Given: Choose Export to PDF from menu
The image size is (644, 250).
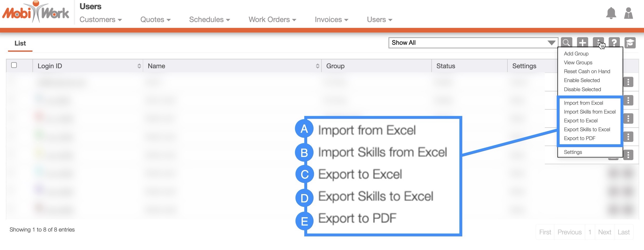Looking at the screenshot, I should coord(579,138).
